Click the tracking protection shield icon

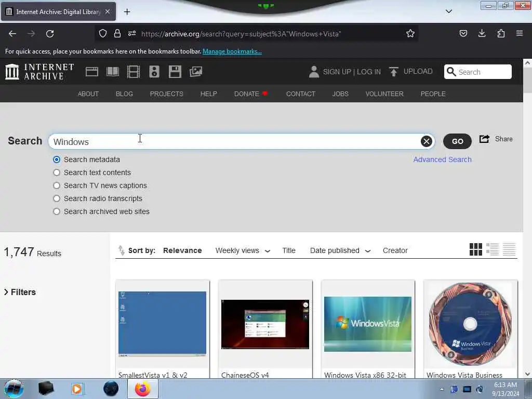tap(103, 33)
